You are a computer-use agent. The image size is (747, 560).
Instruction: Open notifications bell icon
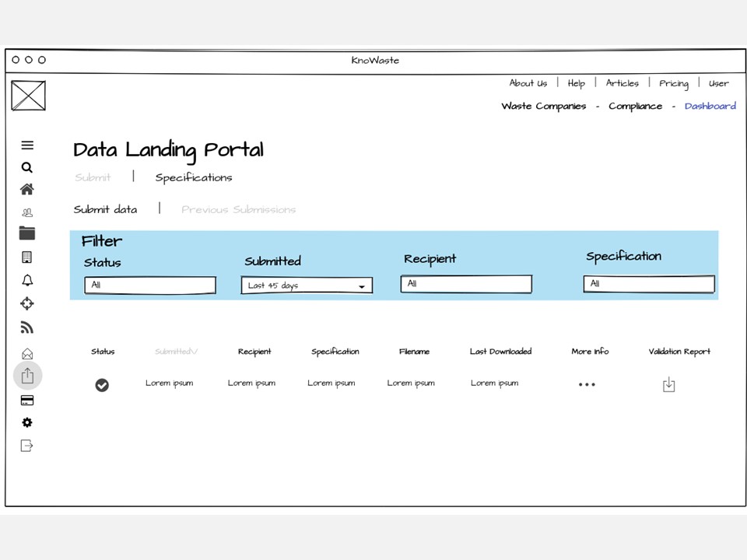27,281
